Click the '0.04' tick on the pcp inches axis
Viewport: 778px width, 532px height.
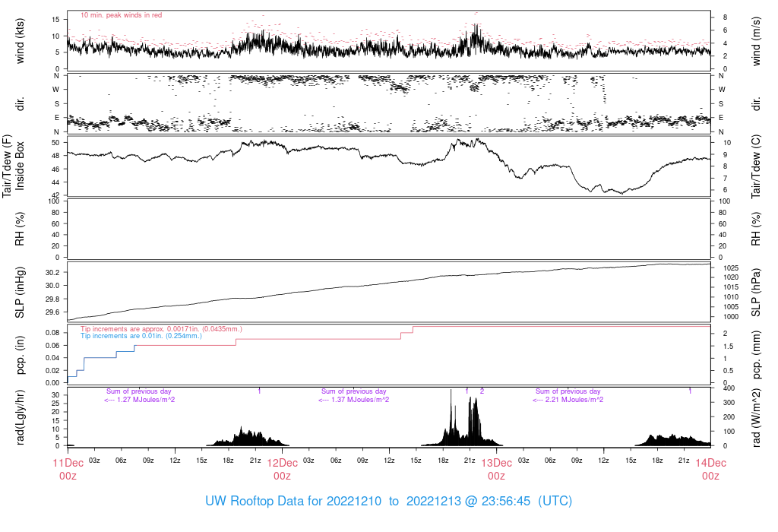(52, 358)
